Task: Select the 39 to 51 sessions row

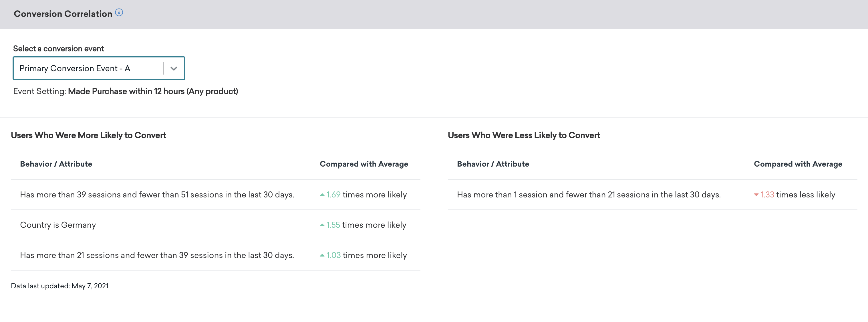Action: [157, 195]
